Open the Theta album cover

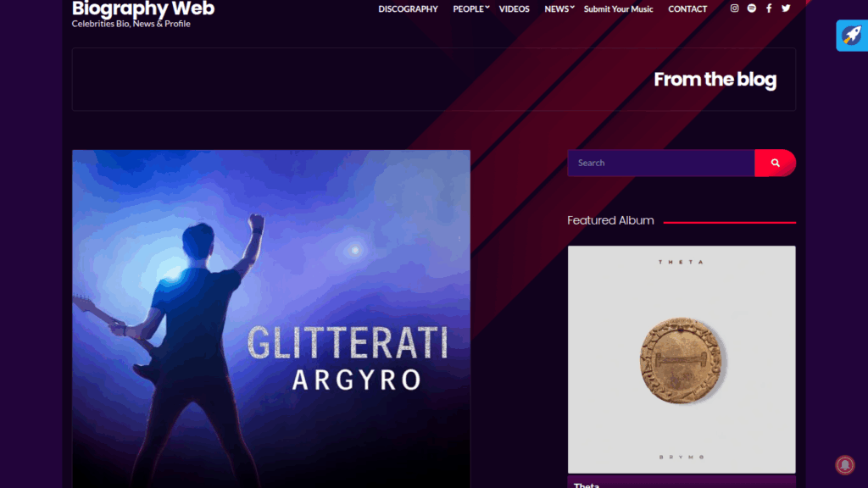click(682, 359)
